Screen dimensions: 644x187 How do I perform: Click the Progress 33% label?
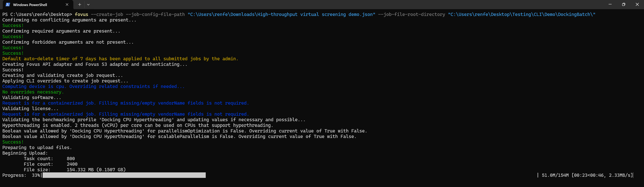(21, 175)
